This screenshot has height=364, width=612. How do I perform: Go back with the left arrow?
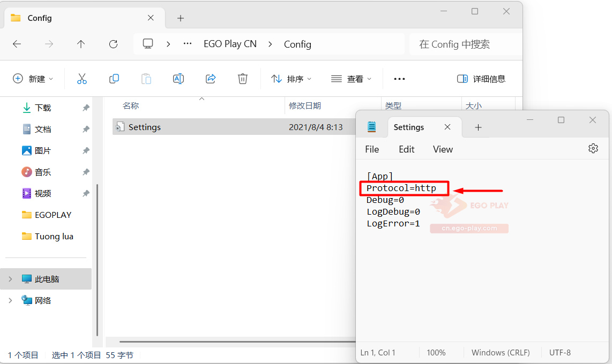click(x=17, y=44)
